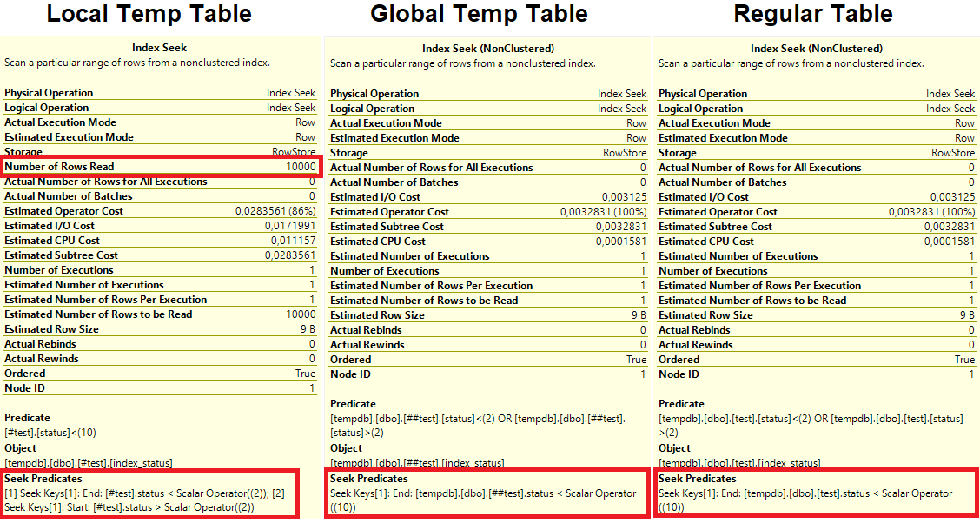Click the Seek Predicates box under Global Temp Table

tap(487, 492)
